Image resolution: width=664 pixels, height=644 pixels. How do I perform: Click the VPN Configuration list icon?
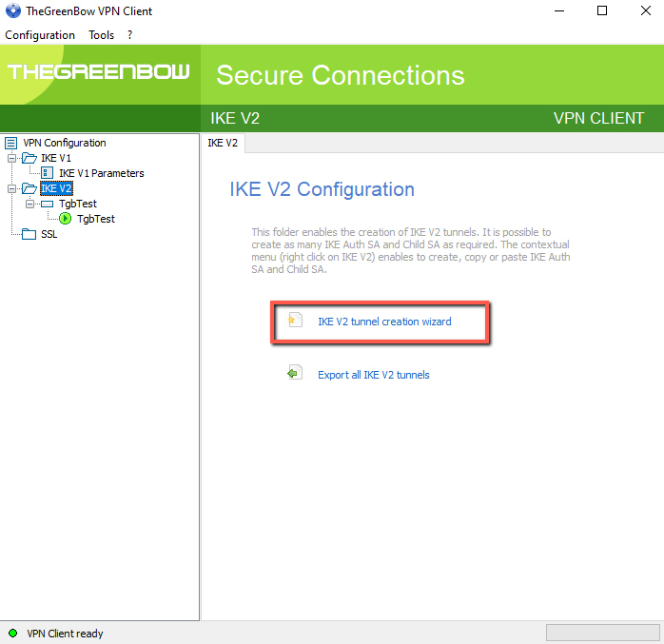[11, 143]
